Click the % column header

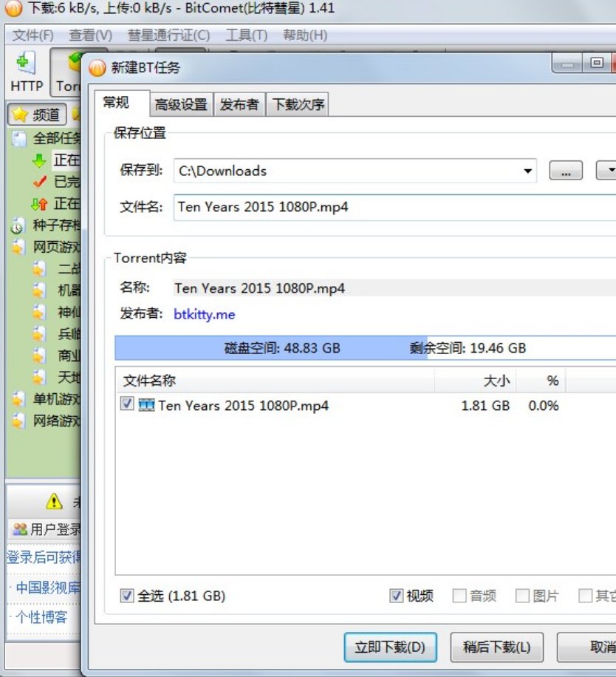tap(541, 381)
